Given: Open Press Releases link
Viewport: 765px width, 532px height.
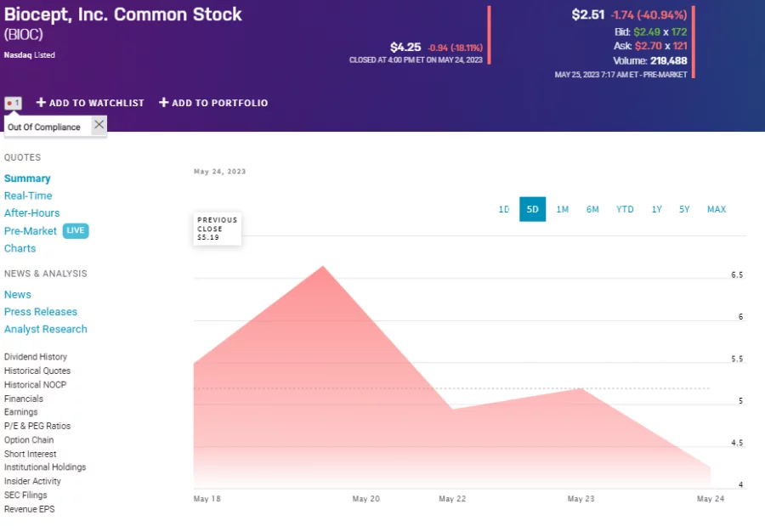Looking at the screenshot, I should point(41,311).
